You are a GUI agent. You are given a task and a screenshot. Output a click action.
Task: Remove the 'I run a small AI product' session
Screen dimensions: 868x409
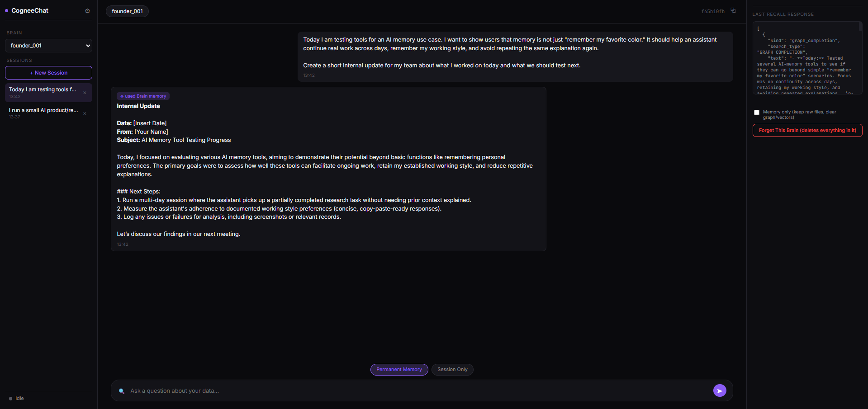85,113
